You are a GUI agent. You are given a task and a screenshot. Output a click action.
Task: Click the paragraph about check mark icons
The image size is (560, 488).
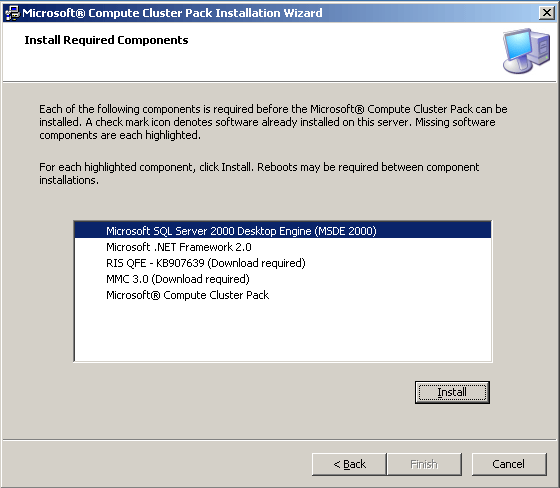[273, 122]
